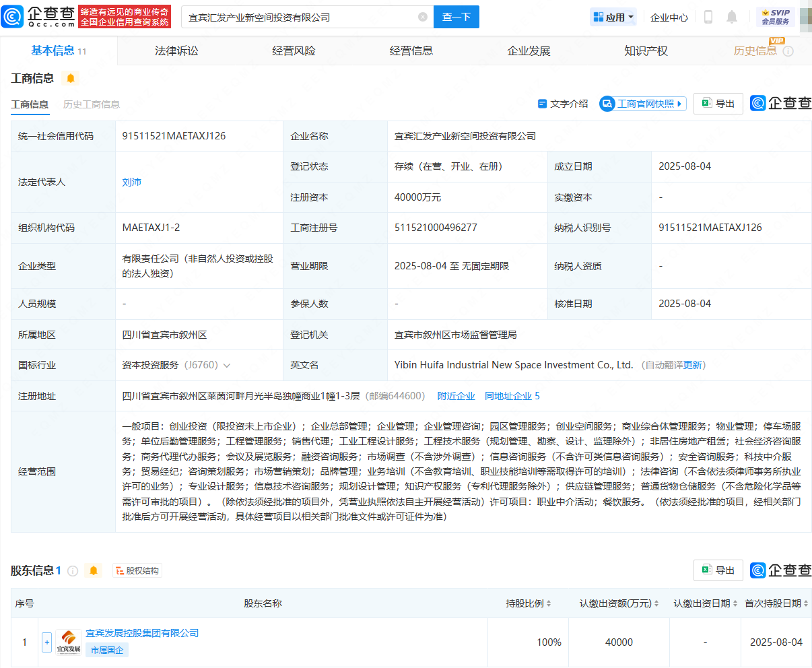Viewport: 812px width, 668px height.
Task: Select registration number 511521000496277
Action: click(436, 228)
